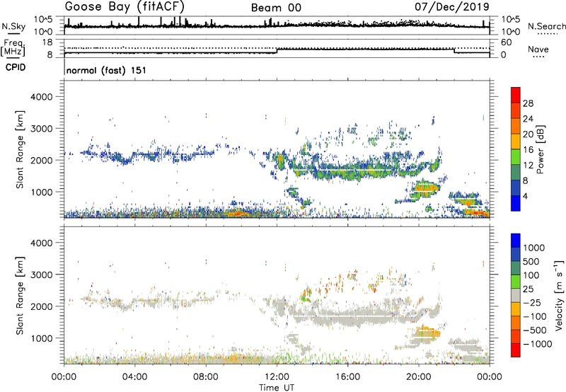Click the 'Slant Range [km]' label of the velocity panel
566x392 pixels.
[x=20, y=296]
